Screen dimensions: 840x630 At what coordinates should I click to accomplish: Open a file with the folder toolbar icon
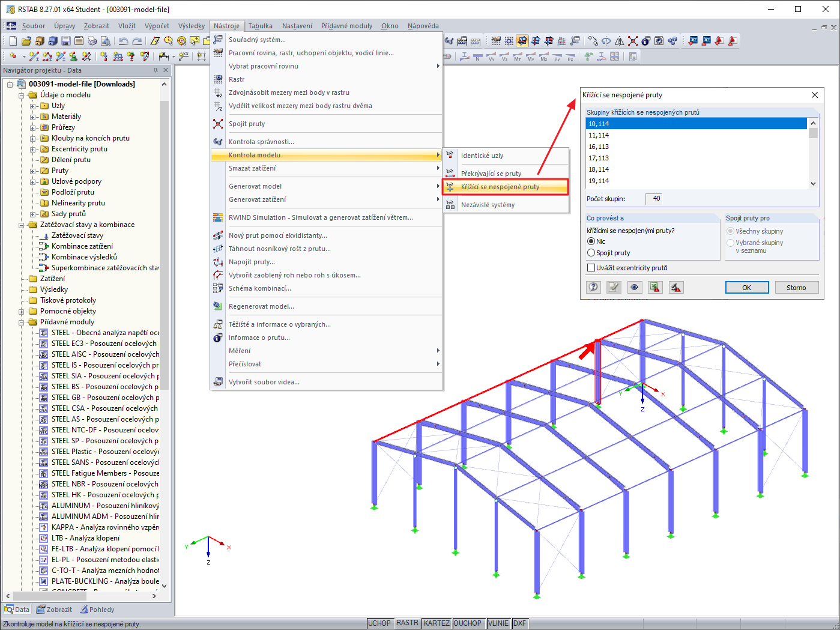pos(26,41)
